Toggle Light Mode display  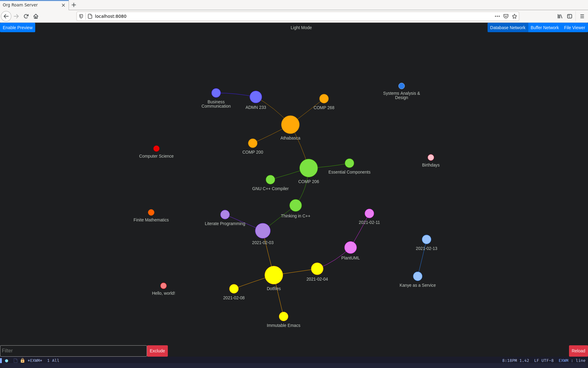[x=300, y=28]
